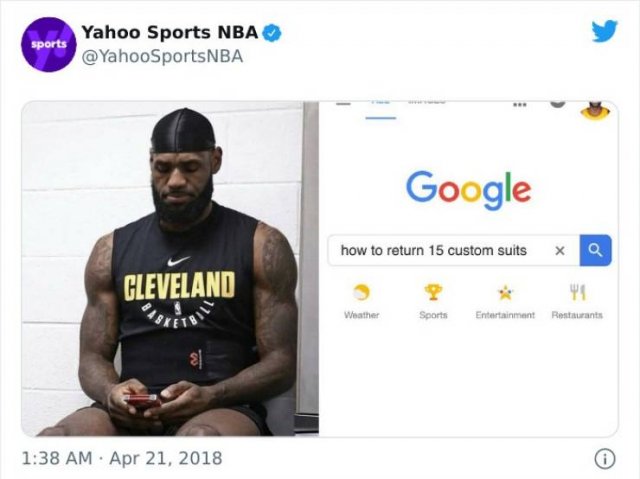Focus the search field with custom suits query
Screen dimensions: 640x479
tap(453, 250)
